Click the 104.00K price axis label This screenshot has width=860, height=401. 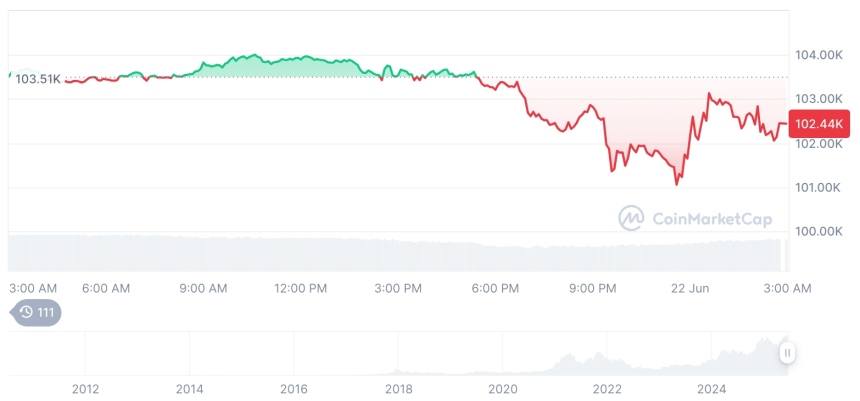tap(816, 55)
